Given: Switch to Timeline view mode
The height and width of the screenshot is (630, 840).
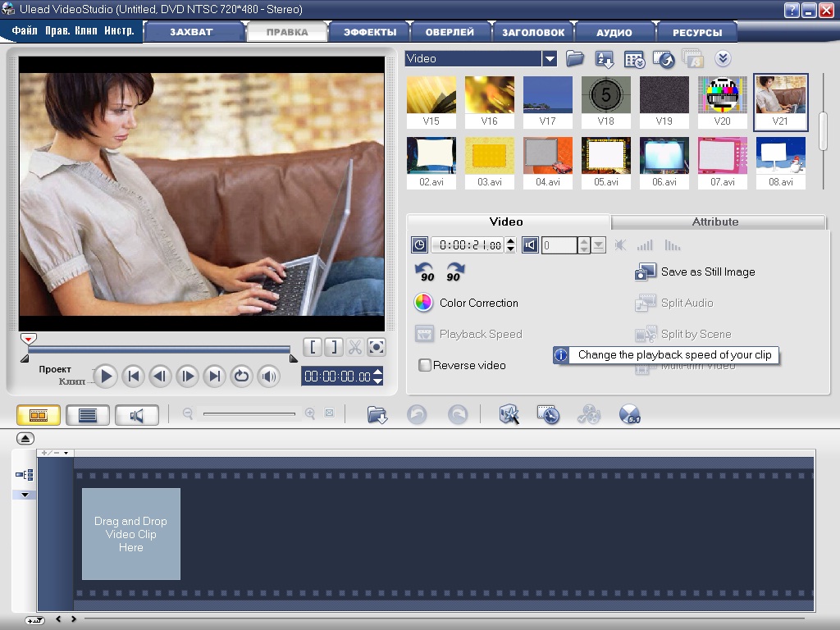Looking at the screenshot, I should click(87, 416).
